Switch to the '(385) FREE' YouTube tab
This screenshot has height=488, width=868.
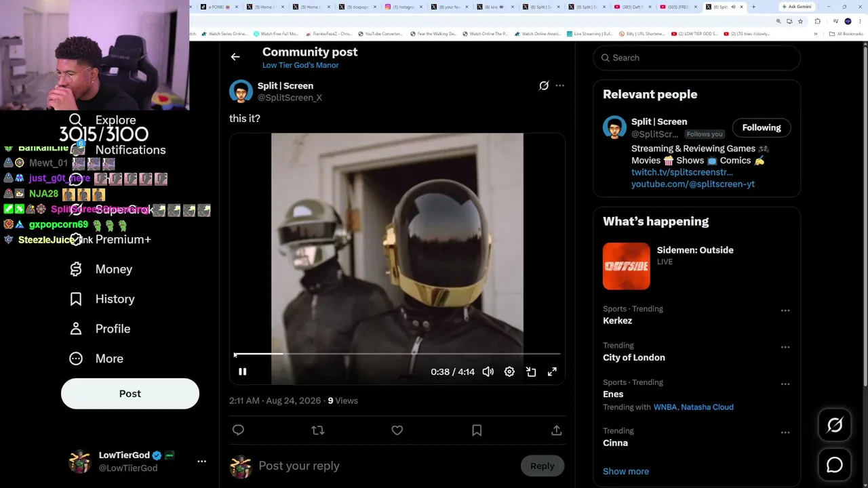(678, 7)
